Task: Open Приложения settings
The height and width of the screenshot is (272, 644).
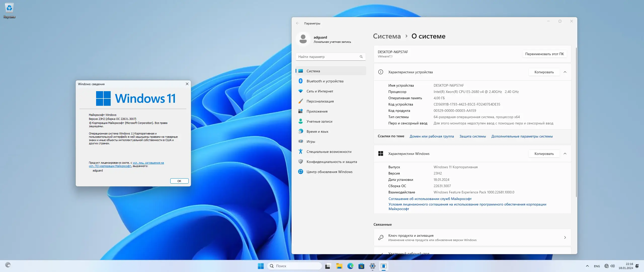Action: point(317,111)
